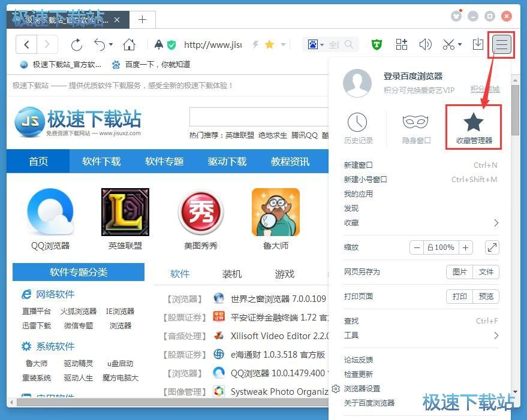Toggle sound with the speaker icon
Image resolution: width=527 pixels, height=420 pixels.
pyautogui.click(x=425, y=44)
